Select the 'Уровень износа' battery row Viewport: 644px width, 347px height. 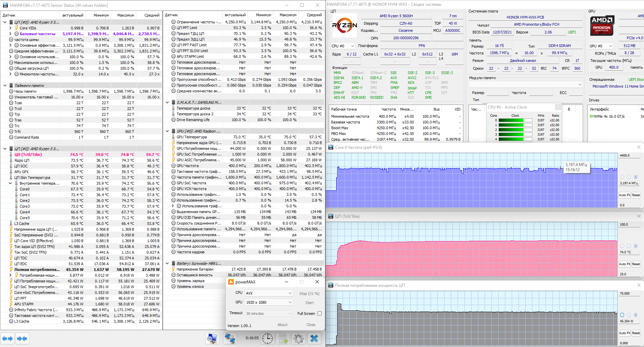(194, 286)
